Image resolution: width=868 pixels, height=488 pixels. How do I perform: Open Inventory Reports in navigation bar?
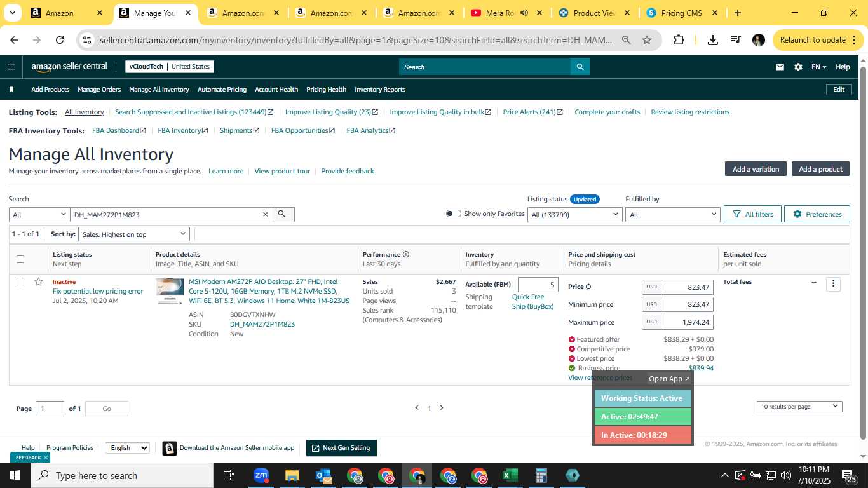tap(380, 90)
